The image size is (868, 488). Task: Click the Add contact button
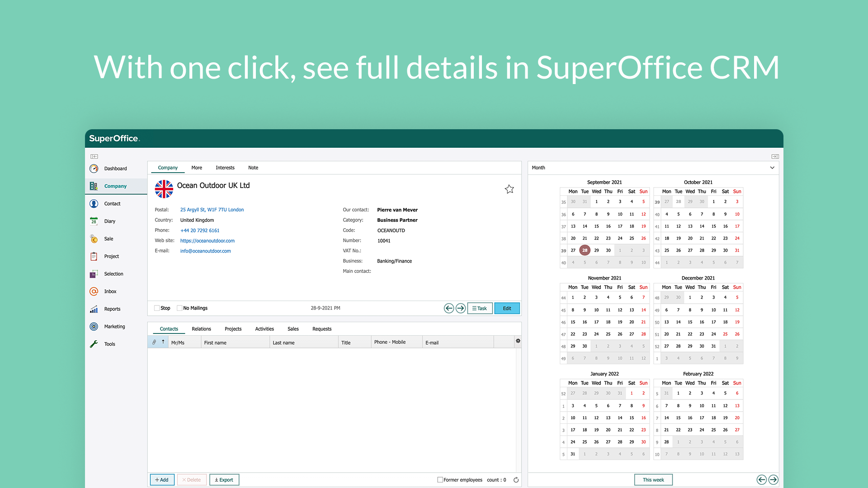coord(162,480)
